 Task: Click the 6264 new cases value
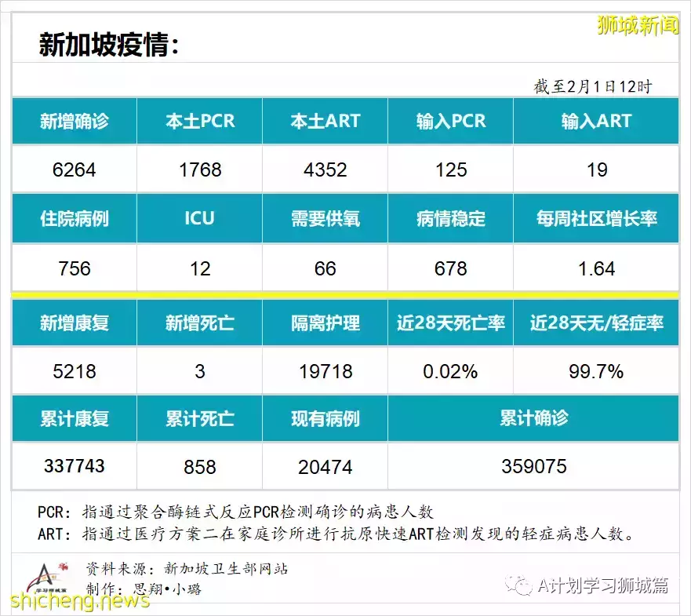click(x=74, y=170)
